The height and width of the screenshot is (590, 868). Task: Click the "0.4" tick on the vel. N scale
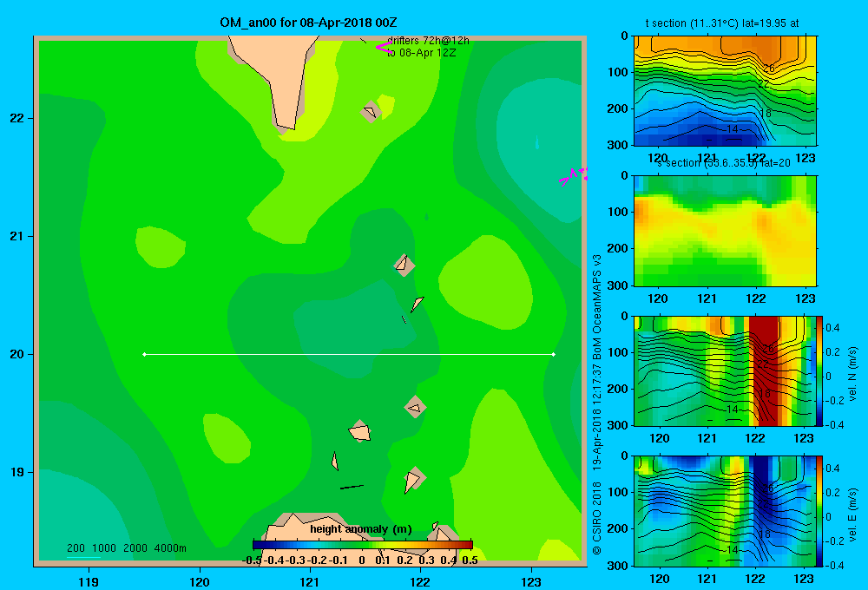(832, 328)
